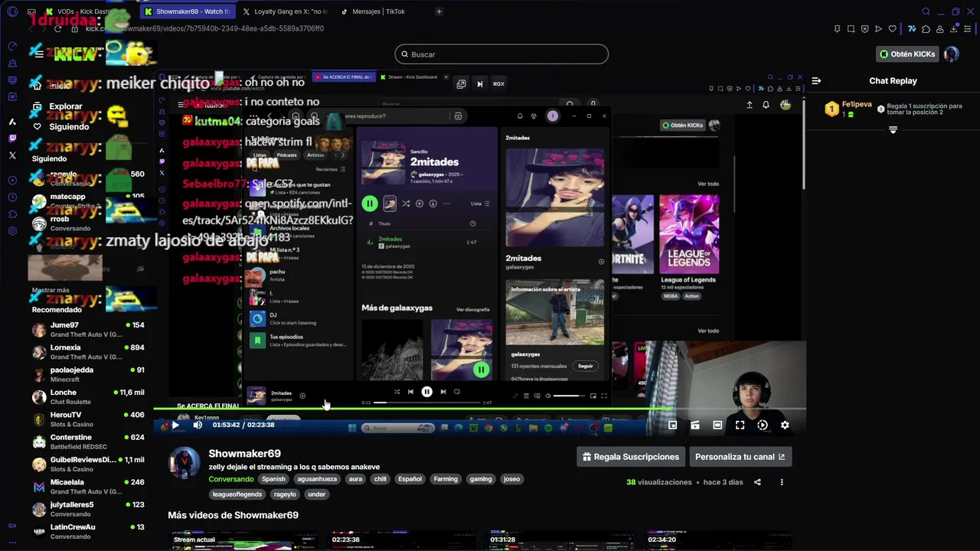Open the julytalleres5 recommended channel

(x=87, y=509)
